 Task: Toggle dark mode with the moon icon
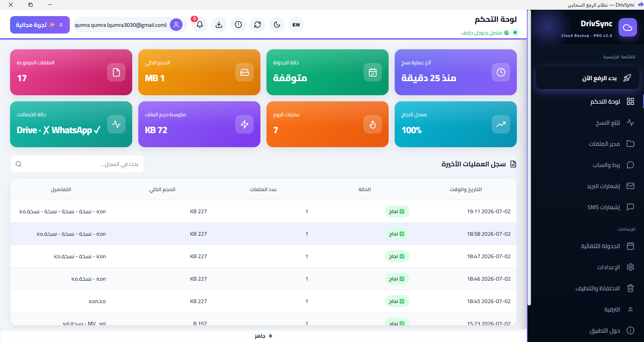(x=277, y=25)
